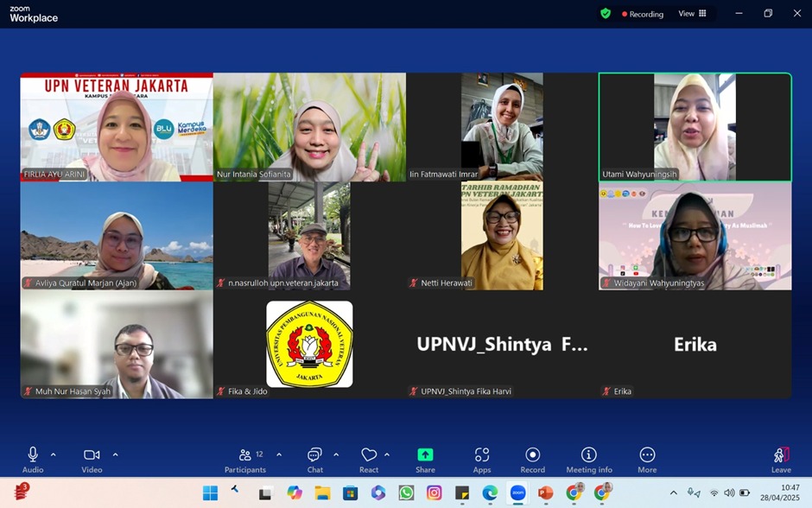The height and width of the screenshot is (508, 812).
Task: Select Utami Wahyuningsih's video tile
Action: click(x=695, y=127)
